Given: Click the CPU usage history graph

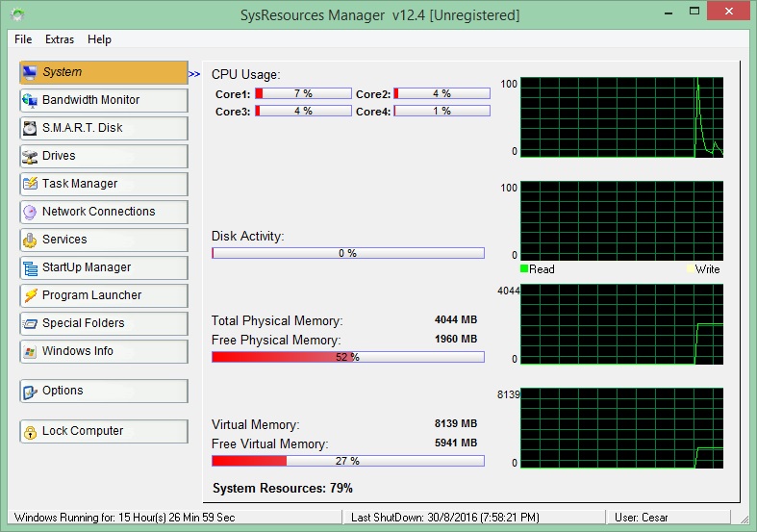Looking at the screenshot, I should 621,117.
